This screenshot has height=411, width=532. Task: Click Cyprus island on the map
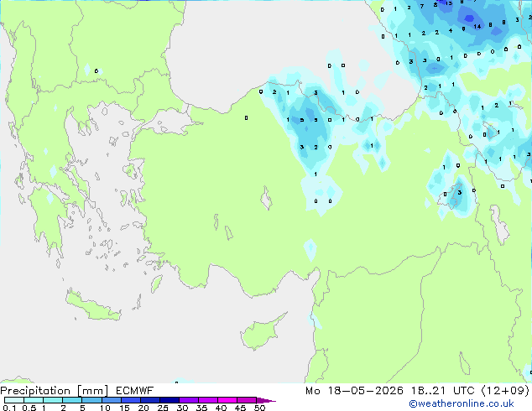(261, 334)
